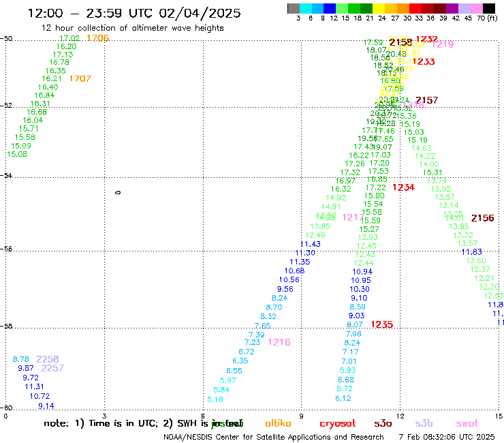Click the title '12:00 – 23:59 UTC 02/04/2025'
504x443 pixels.
(134, 13)
